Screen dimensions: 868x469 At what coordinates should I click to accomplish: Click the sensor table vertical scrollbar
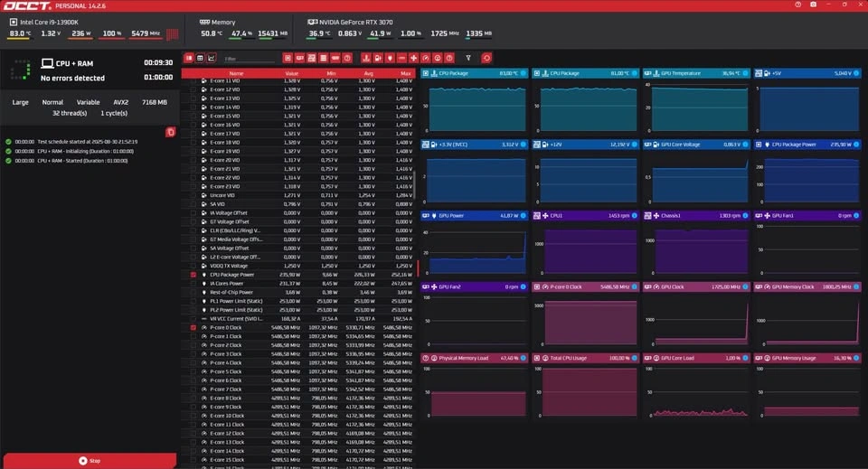(414, 185)
